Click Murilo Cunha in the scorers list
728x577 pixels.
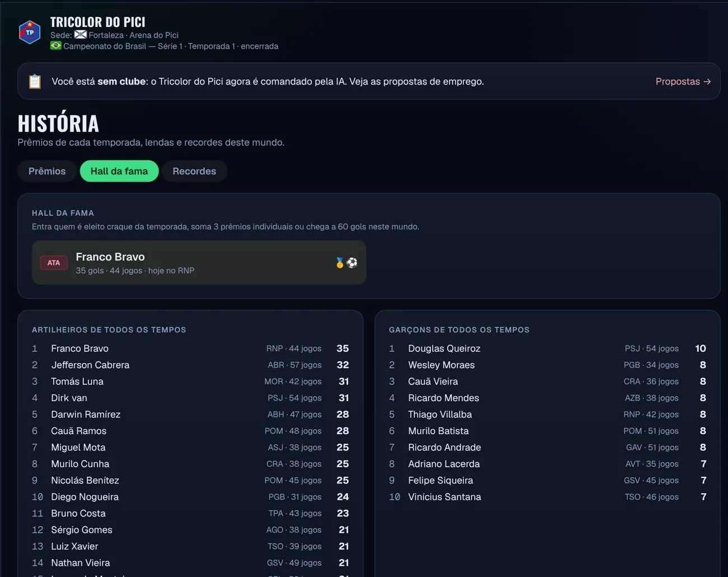[190, 464]
